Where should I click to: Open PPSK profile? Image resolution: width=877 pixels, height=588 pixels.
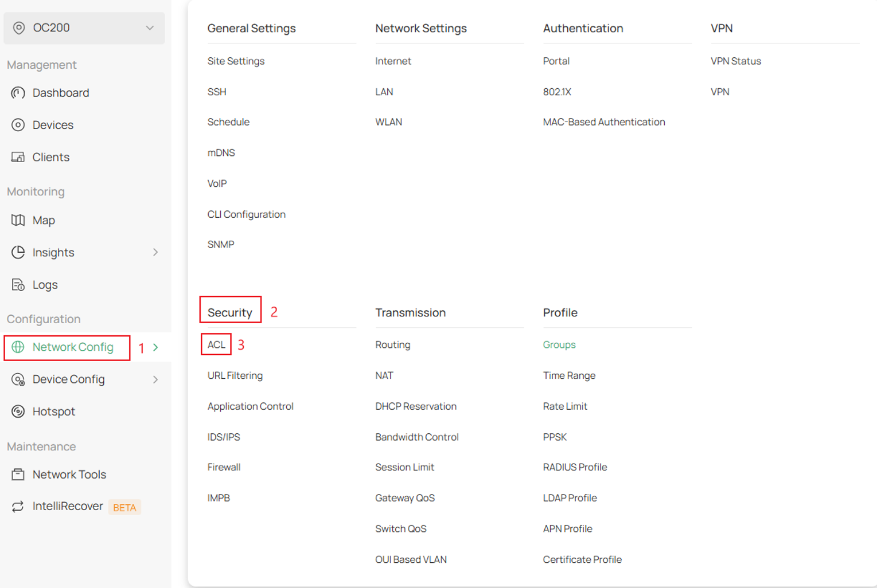coord(555,437)
